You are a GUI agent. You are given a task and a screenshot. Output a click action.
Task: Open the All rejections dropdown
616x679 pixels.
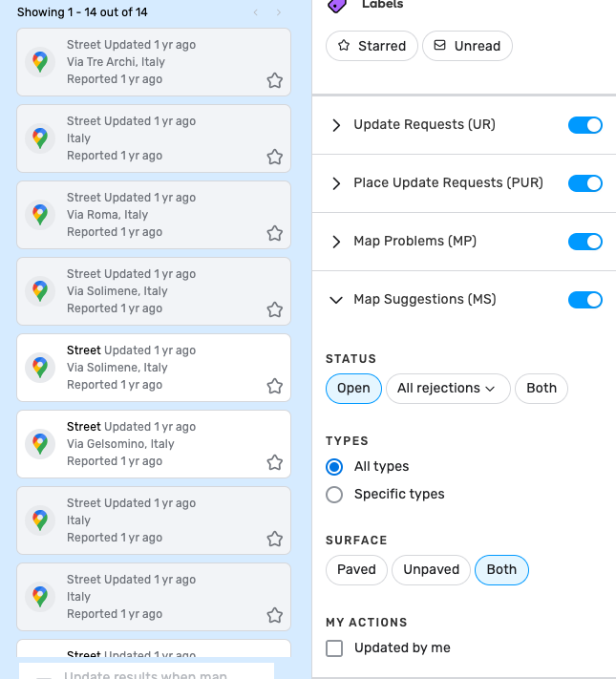pyautogui.click(x=447, y=389)
